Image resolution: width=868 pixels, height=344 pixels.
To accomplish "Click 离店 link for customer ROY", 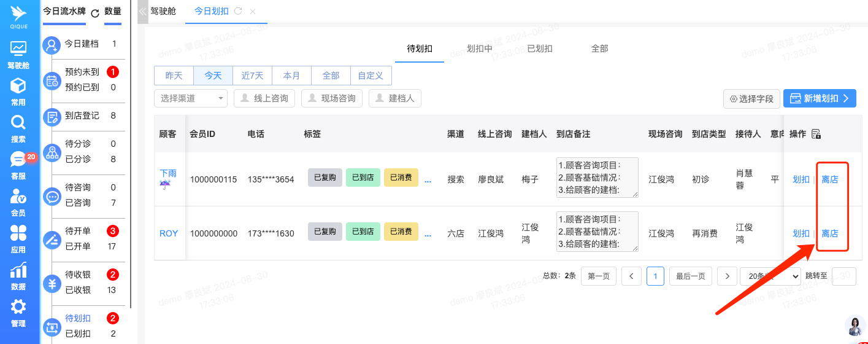I will pos(830,233).
